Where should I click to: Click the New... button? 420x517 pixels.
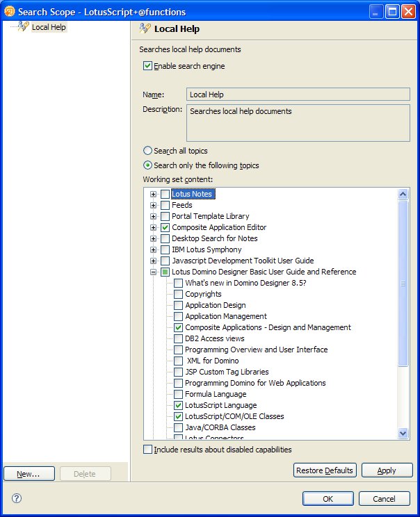[x=29, y=474]
